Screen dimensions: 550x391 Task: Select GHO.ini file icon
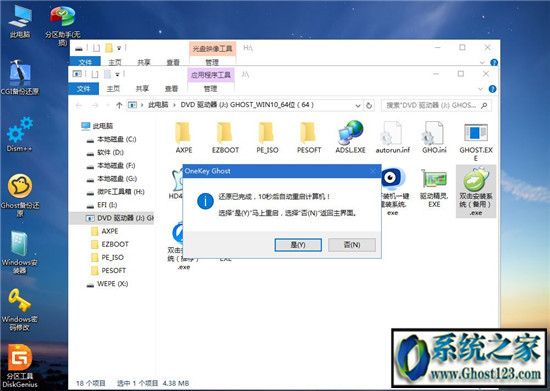[434, 137]
